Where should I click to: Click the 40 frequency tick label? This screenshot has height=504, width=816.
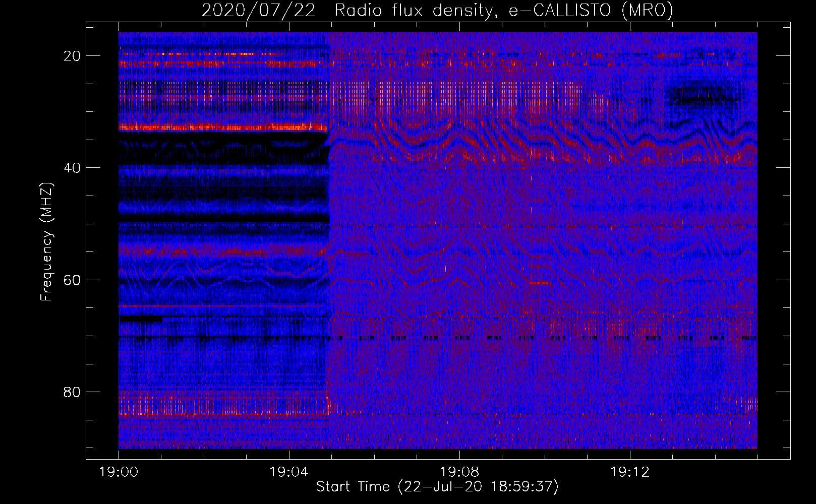click(73, 168)
